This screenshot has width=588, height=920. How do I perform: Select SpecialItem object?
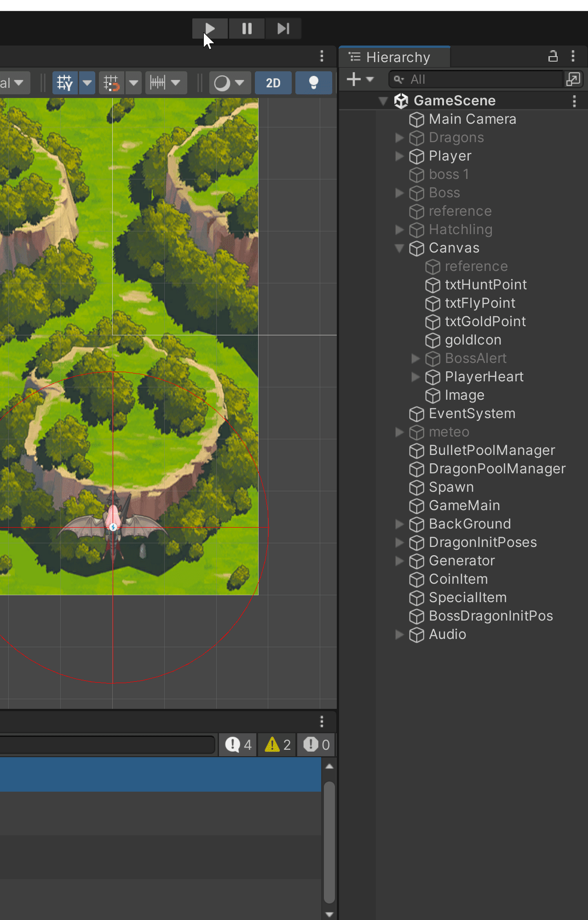(467, 598)
